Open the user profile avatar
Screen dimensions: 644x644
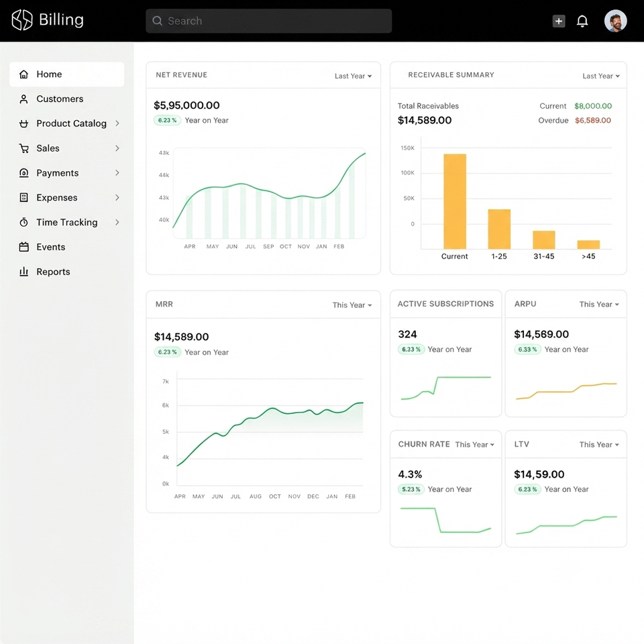pyautogui.click(x=615, y=21)
